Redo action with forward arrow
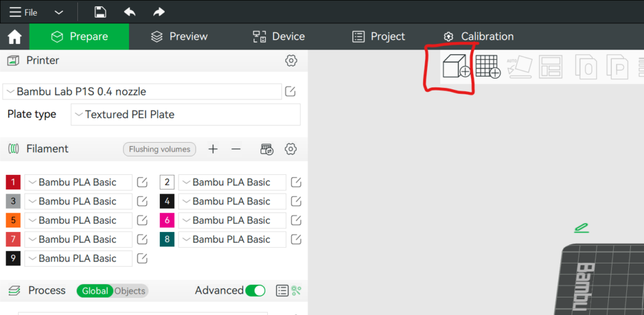Image resolution: width=644 pixels, height=315 pixels. 158,12
